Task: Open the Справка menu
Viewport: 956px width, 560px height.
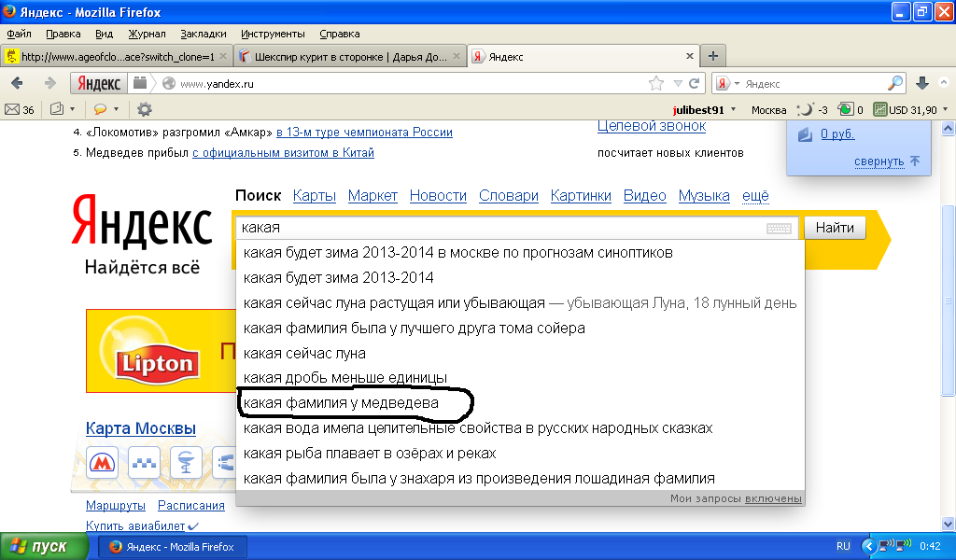Action: click(340, 34)
